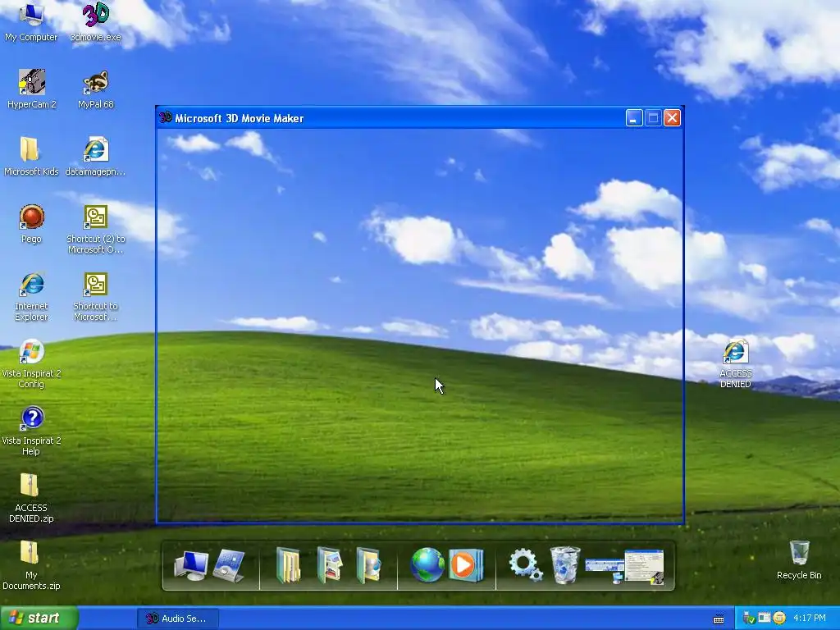The width and height of the screenshot is (840, 630).
Task: Click the computer monitor icon in dock
Action: point(191,565)
